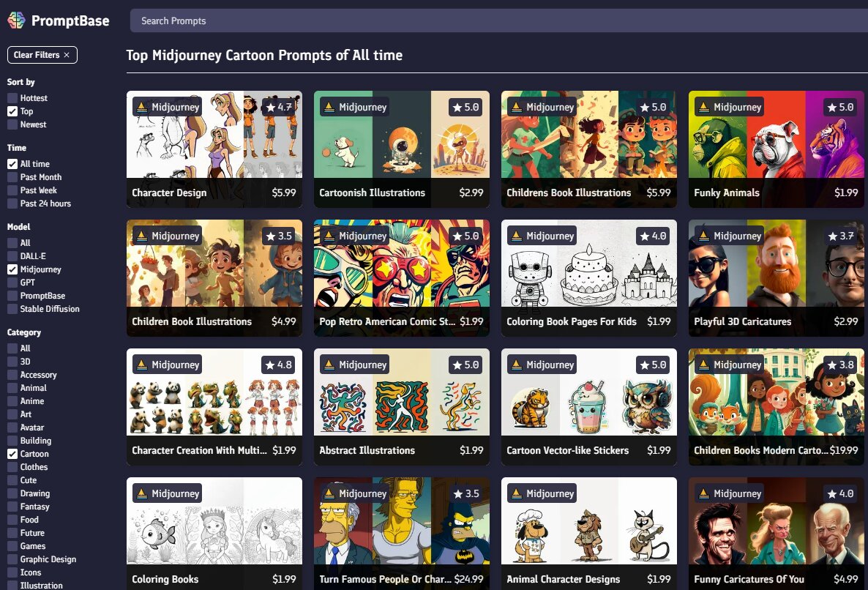Click the Midjourney badge on Character Design card
The width and height of the screenshot is (868, 590).
click(167, 107)
